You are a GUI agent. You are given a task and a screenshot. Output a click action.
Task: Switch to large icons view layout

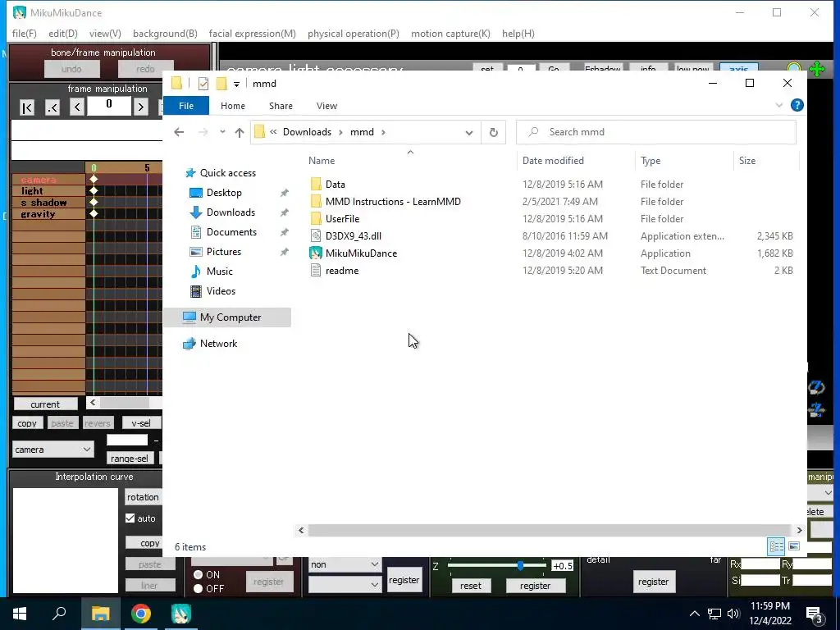click(794, 546)
